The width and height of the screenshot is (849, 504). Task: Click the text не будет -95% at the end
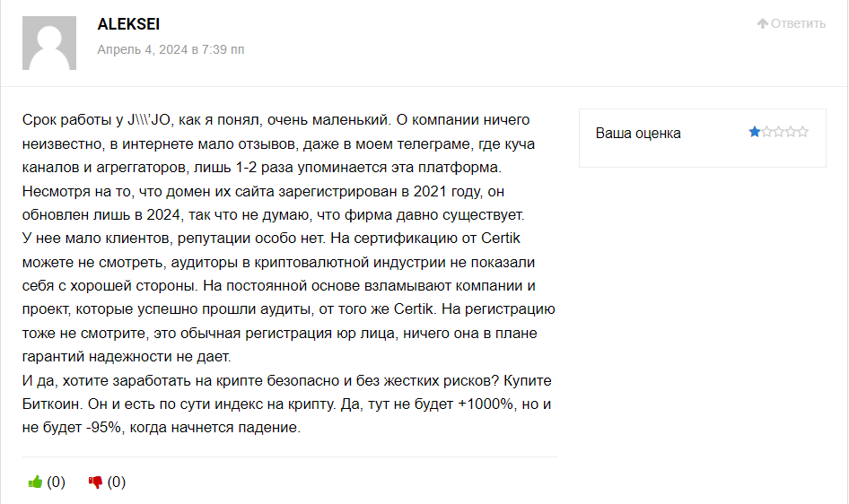point(72,428)
